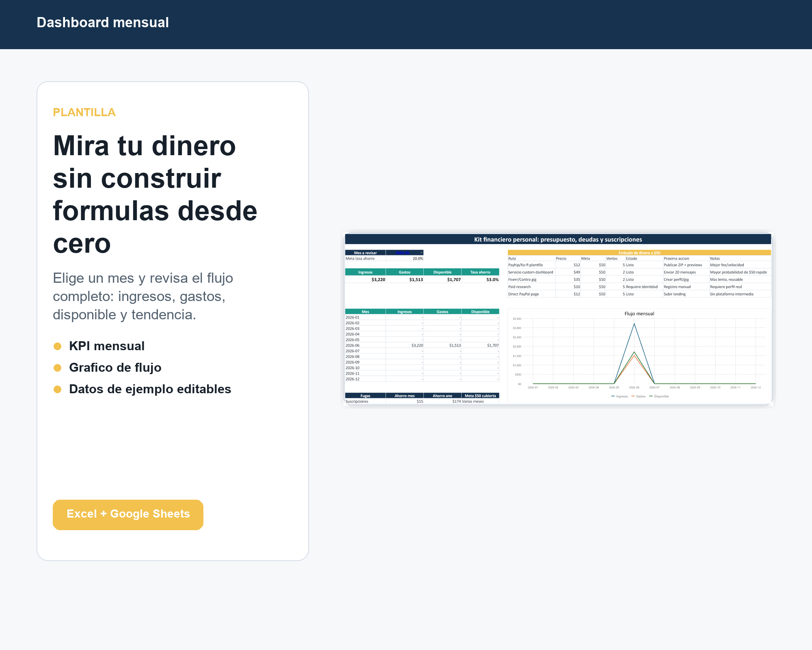This screenshot has width=812, height=650.
Task: Select the Direct PayPal page row
Action: [x=639, y=294]
